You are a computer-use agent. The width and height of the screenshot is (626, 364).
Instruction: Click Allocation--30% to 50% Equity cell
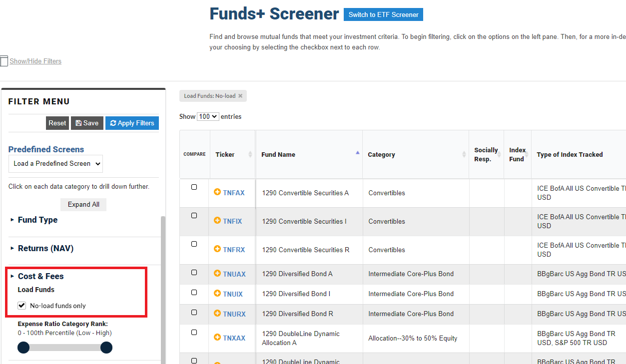(x=416, y=338)
